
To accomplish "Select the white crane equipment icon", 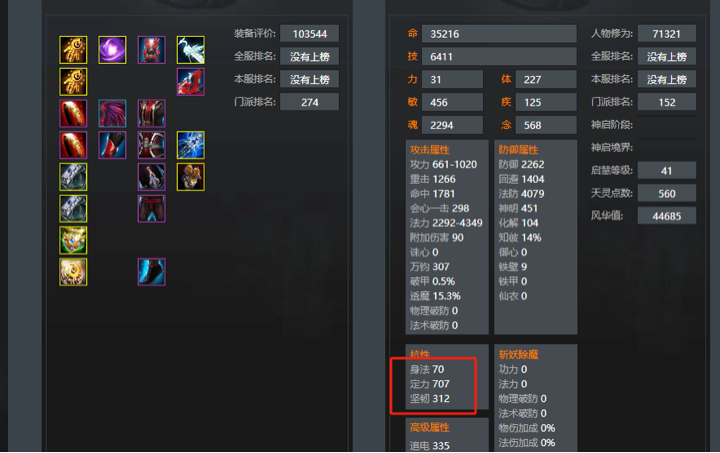I will [191, 50].
